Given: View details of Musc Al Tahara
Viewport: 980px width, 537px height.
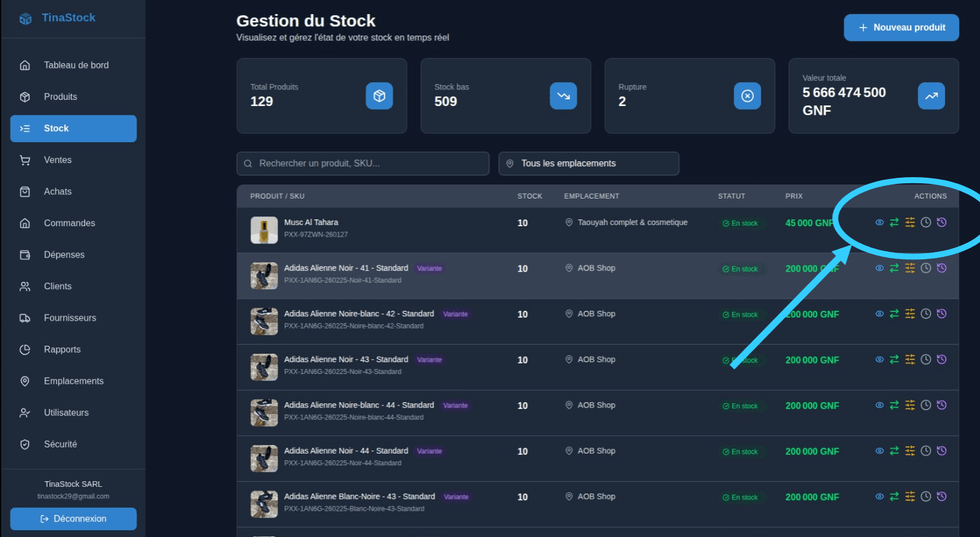Looking at the screenshot, I should 879,223.
